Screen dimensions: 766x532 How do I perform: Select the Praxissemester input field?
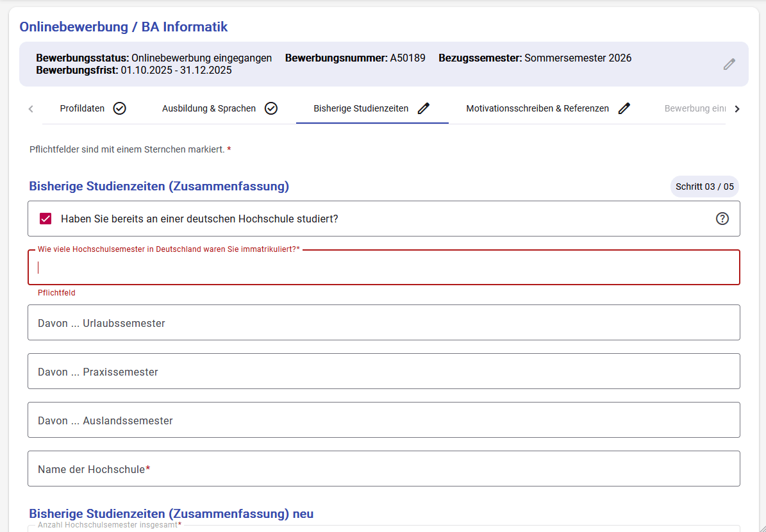pos(383,370)
